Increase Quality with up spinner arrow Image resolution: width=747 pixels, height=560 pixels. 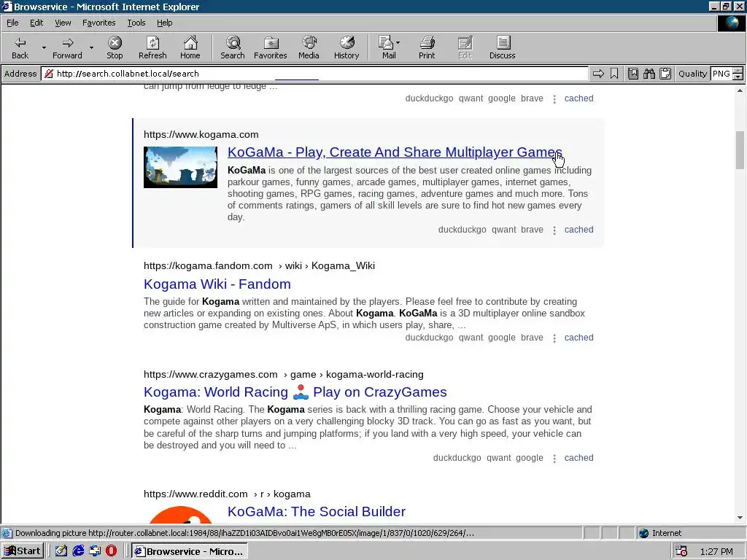[738, 71]
